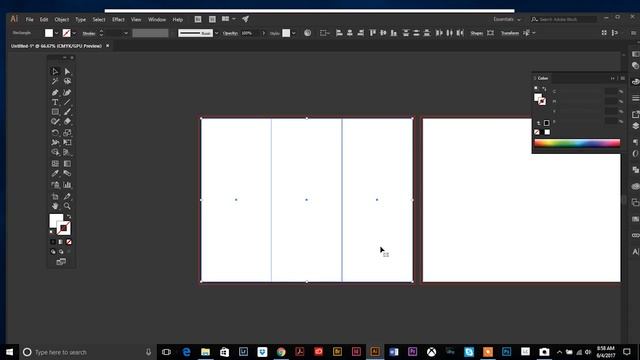Open the Object menu
The image size is (640, 360).
[62, 19]
